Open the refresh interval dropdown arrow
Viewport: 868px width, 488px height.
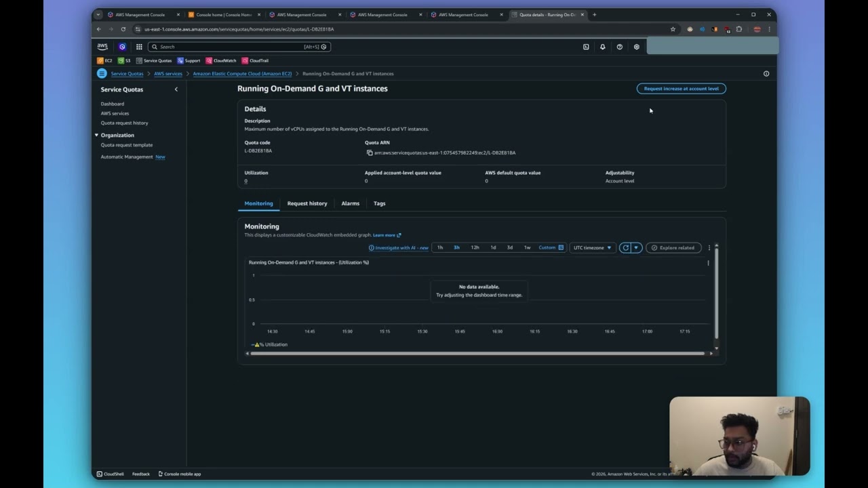(x=636, y=247)
